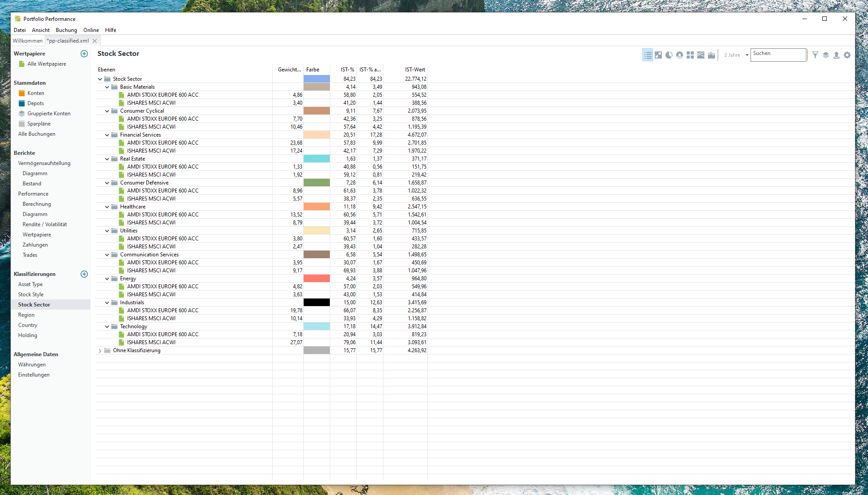Open Alle Buchungen in sidebar
868x495 pixels.
coord(37,134)
